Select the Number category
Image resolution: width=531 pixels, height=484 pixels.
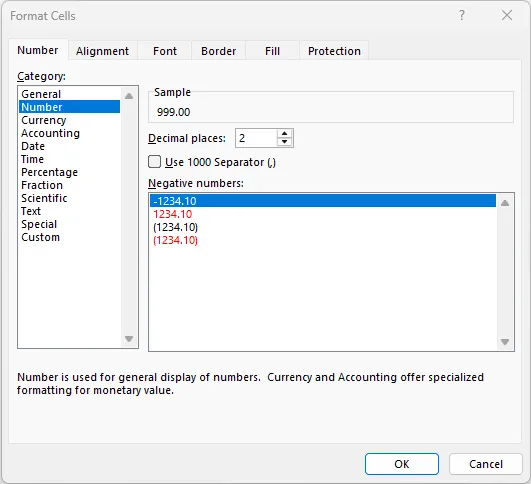pyautogui.click(x=69, y=107)
